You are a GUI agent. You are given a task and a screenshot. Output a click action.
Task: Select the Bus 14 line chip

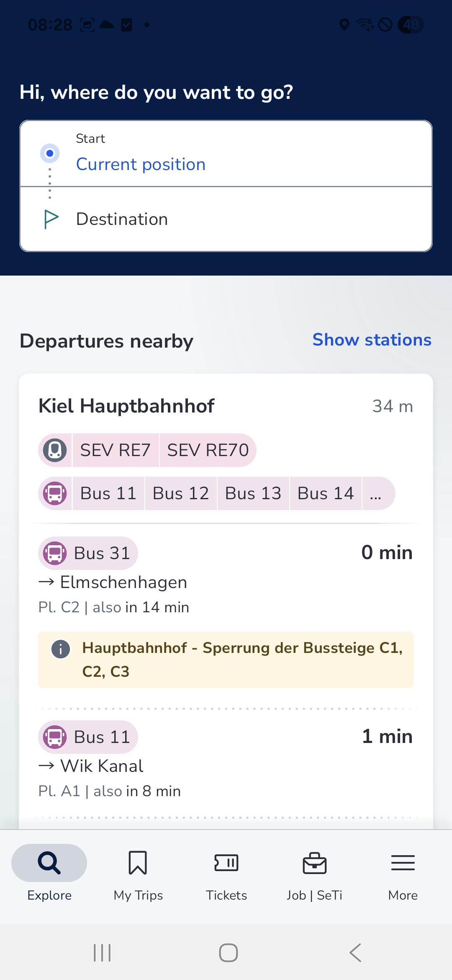326,493
